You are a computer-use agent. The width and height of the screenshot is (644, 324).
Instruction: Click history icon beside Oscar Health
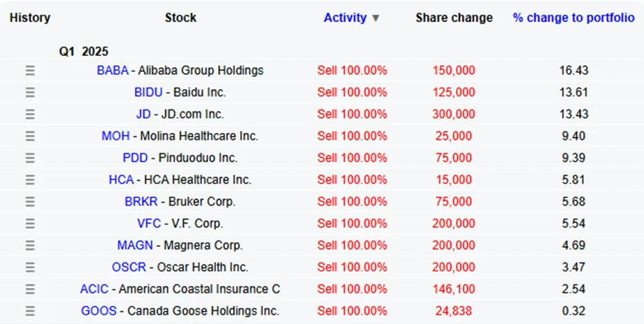tap(30, 267)
